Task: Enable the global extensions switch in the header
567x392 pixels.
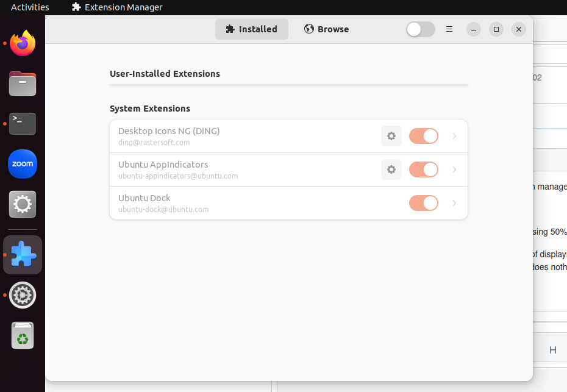Action: click(x=420, y=29)
